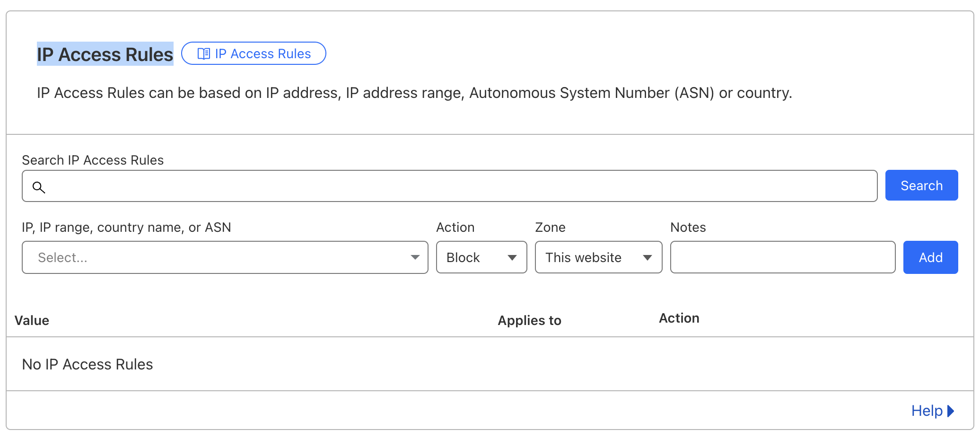980x439 pixels.
Task: Click the No IP Access Rules row
Action: [x=87, y=364]
